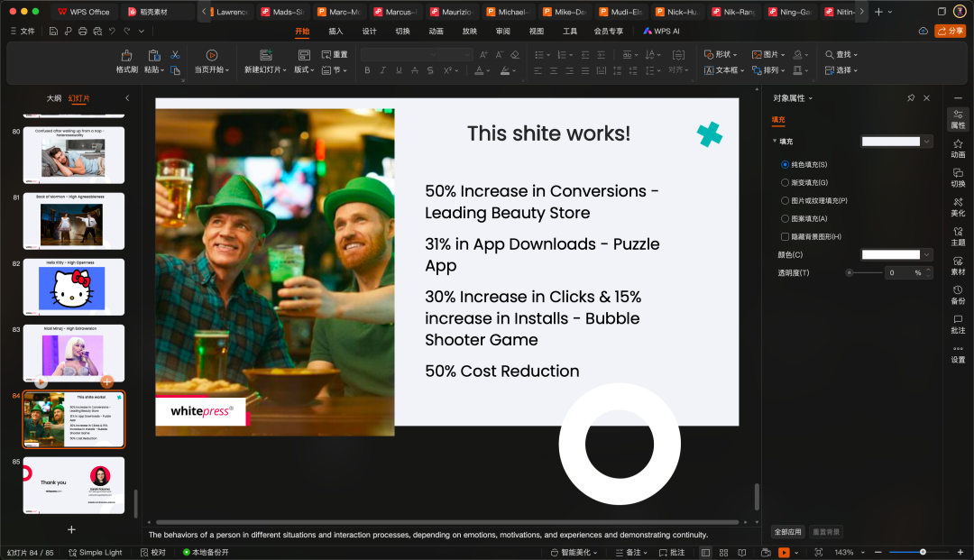The image size is (974, 560).
Task: Collapse the Fill (填充) section triangle
Action: tap(775, 141)
